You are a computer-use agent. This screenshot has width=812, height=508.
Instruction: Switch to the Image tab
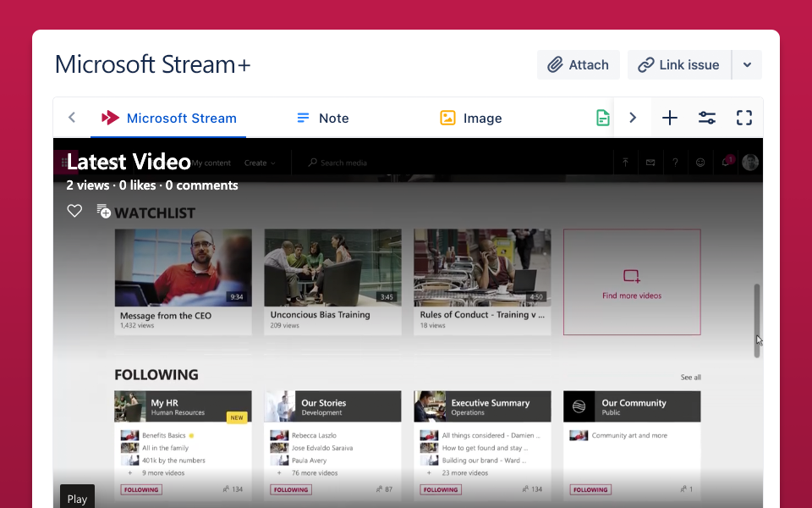tap(471, 118)
